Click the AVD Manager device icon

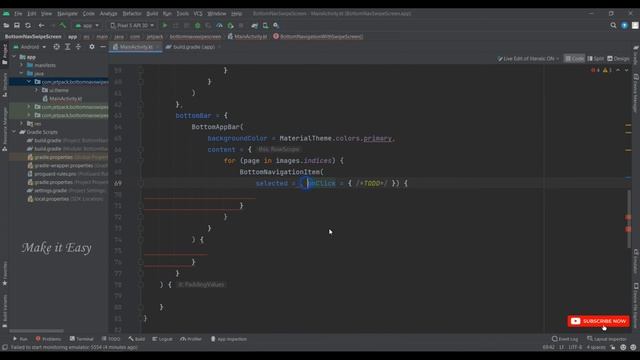265,25
